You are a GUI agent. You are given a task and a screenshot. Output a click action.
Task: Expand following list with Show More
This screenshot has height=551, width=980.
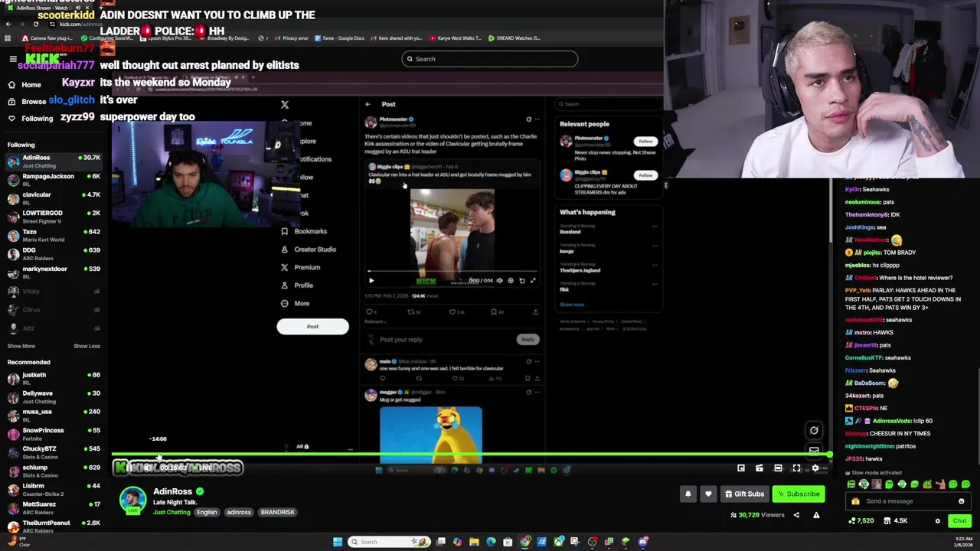coord(21,346)
